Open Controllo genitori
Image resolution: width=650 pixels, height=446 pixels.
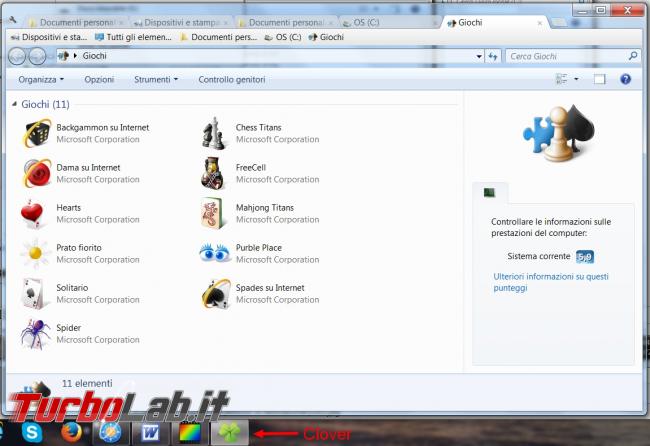click(232, 79)
